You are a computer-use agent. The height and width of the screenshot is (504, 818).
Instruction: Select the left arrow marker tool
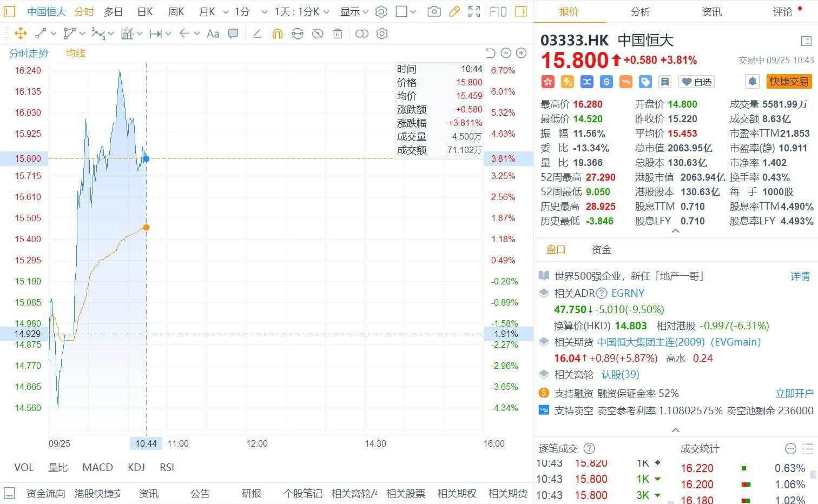pos(184,34)
